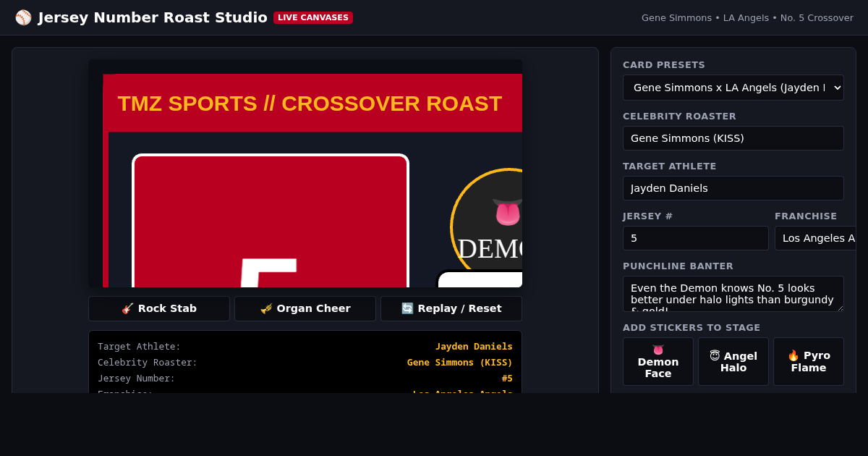Image resolution: width=868 pixels, height=456 pixels.
Task: Click into the Punchline Banter textarea
Action: (x=733, y=294)
